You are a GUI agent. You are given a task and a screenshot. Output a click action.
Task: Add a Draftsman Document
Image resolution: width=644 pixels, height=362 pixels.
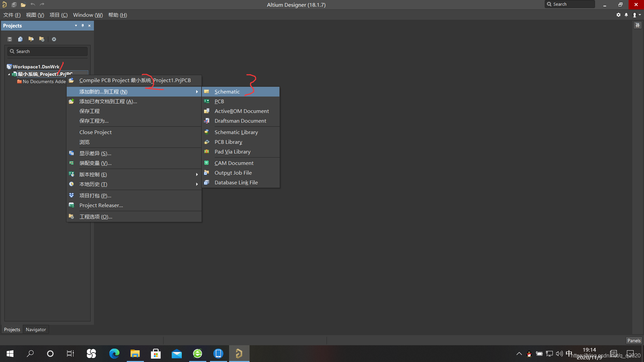click(241, 121)
